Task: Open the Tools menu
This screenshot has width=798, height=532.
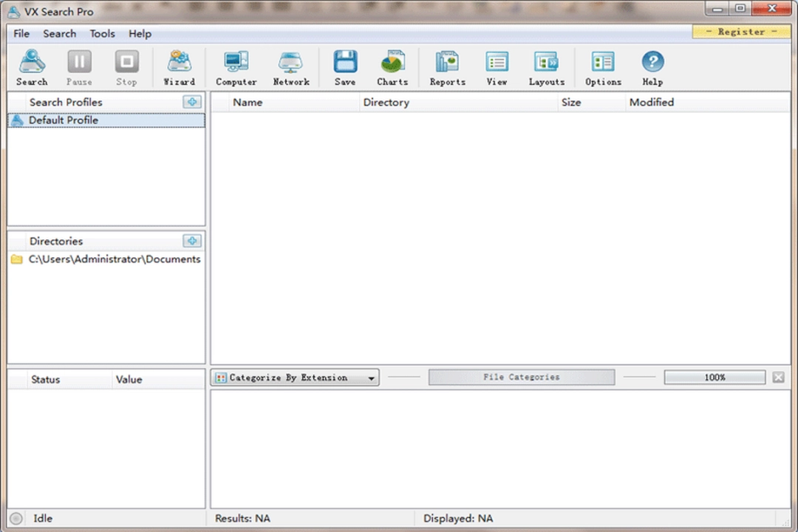Action: (102, 33)
